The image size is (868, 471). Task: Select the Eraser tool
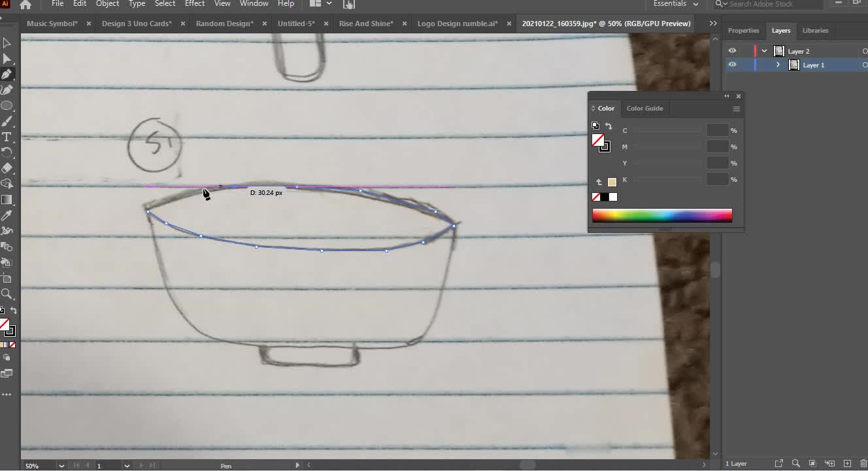coord(7,168)
